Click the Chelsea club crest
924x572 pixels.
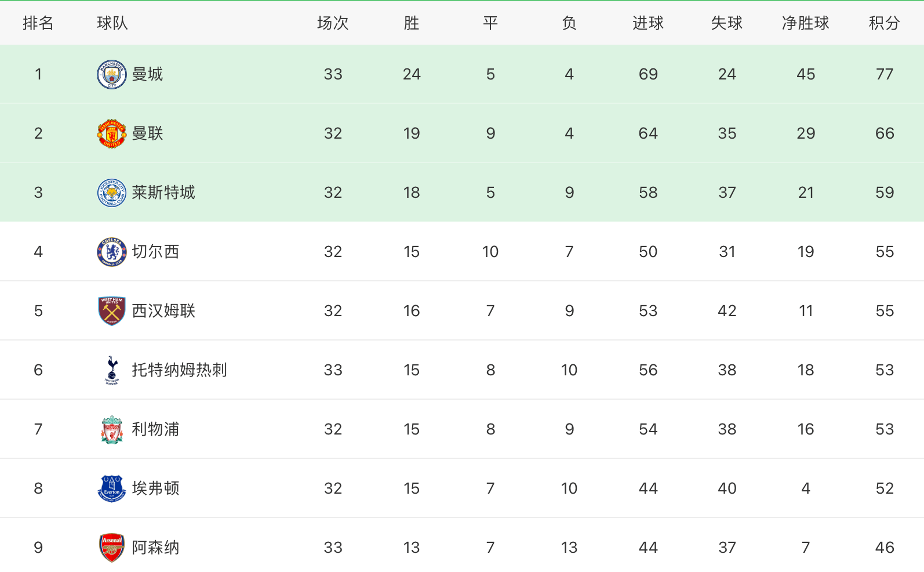pyautogui.click(x=111, y=252)
